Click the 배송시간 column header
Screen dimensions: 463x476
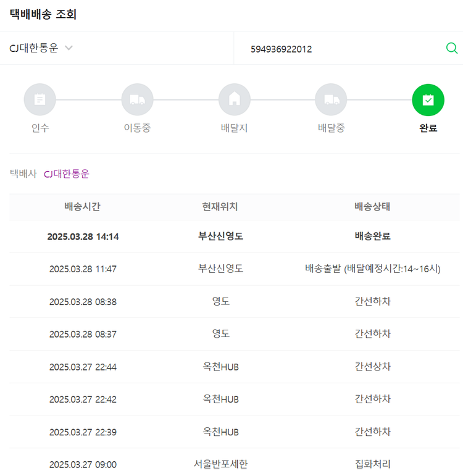click(x=82, y=207)
